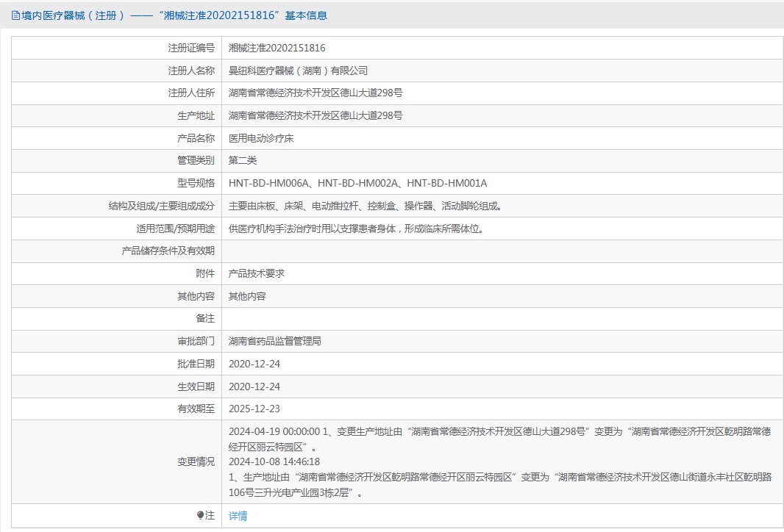Click the 型号规格 row label

click(x=196, y=183)
